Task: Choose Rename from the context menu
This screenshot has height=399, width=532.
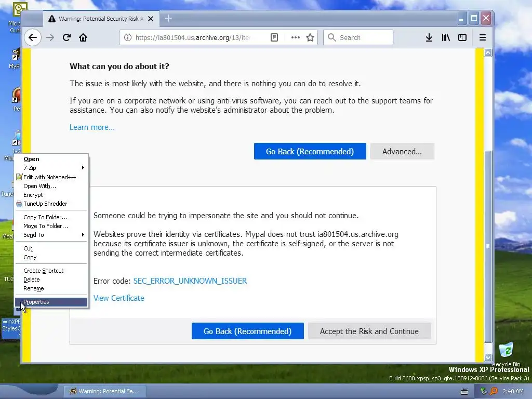Action: (51, 288)
